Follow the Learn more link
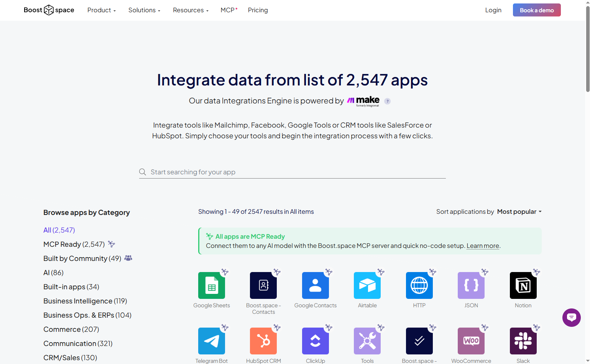This screenshot has height=364, width=590. tap(483, 246)
